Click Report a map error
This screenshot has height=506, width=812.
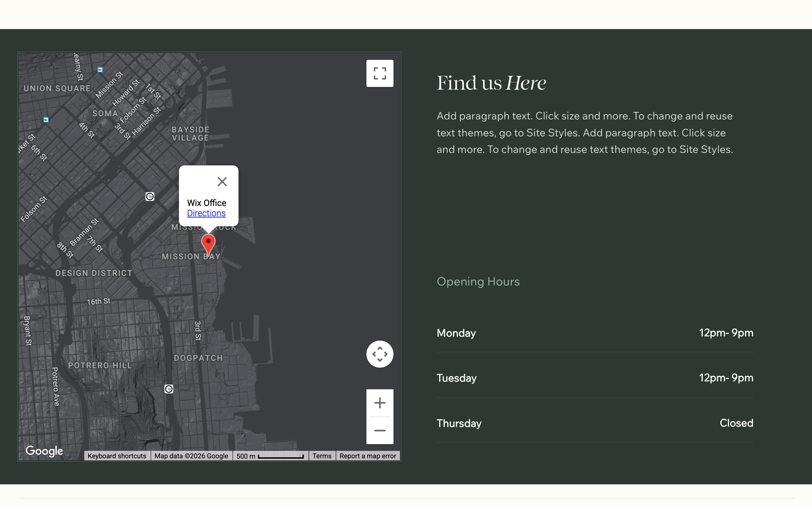[368, 456]
